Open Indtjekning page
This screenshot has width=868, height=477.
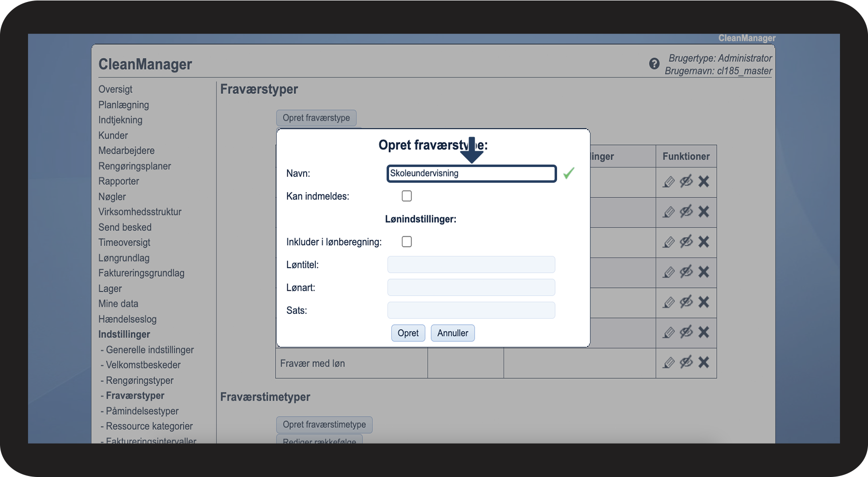point(120,120)
